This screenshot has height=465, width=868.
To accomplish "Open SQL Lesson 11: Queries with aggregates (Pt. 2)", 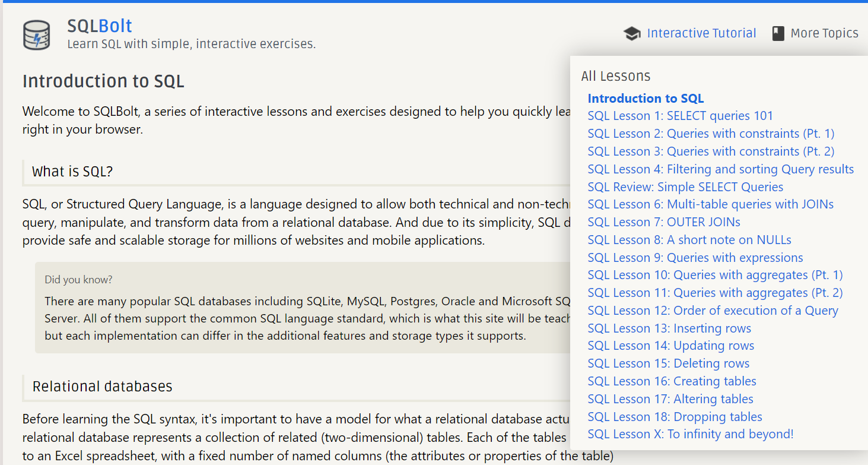I will (x=715, y=293).
